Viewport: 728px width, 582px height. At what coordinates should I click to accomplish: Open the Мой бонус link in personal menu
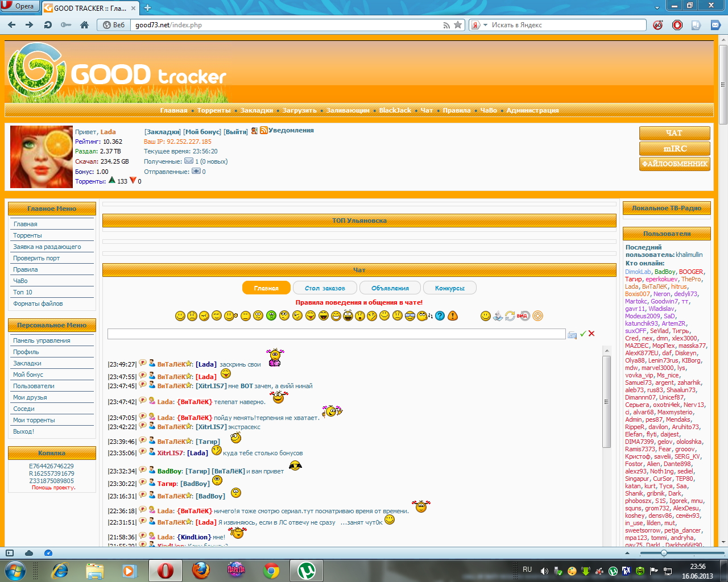pyautogui.click(x=28, y=375)
